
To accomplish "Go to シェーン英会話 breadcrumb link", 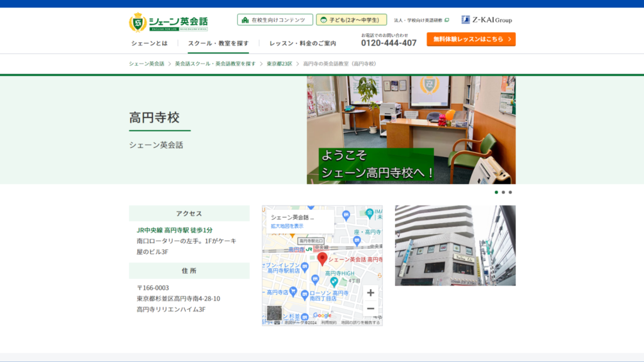I will [147, 63].
